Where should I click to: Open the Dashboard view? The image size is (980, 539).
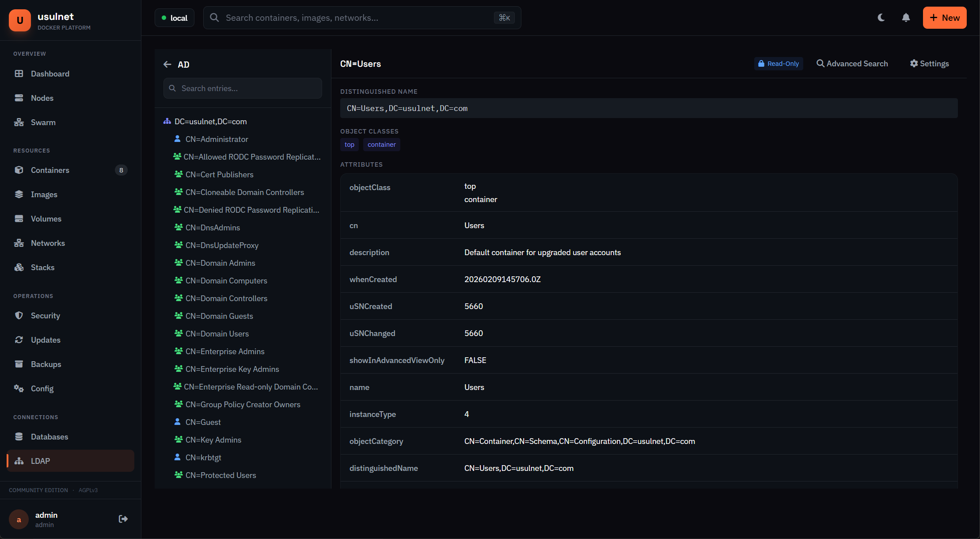click(x=49, y=74)
